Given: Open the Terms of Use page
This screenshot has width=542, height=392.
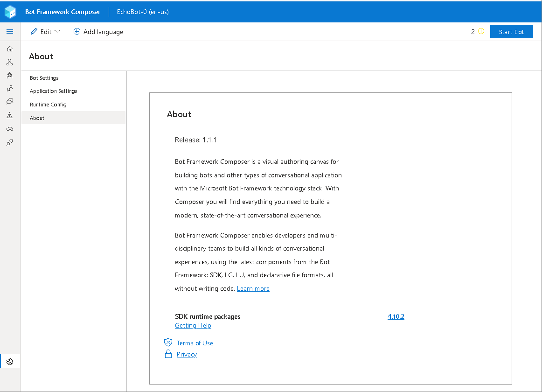Looking at the screenshot, I should tap(194, 343).
